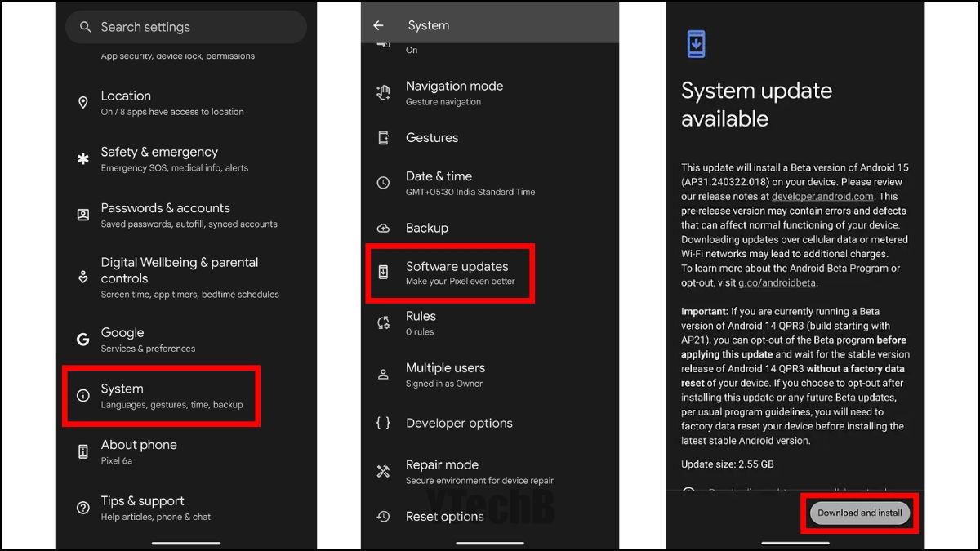This screenshot has width=980, height=551.
Task: Tap the Reset options history icon
Action: click(x=384, y=516)
